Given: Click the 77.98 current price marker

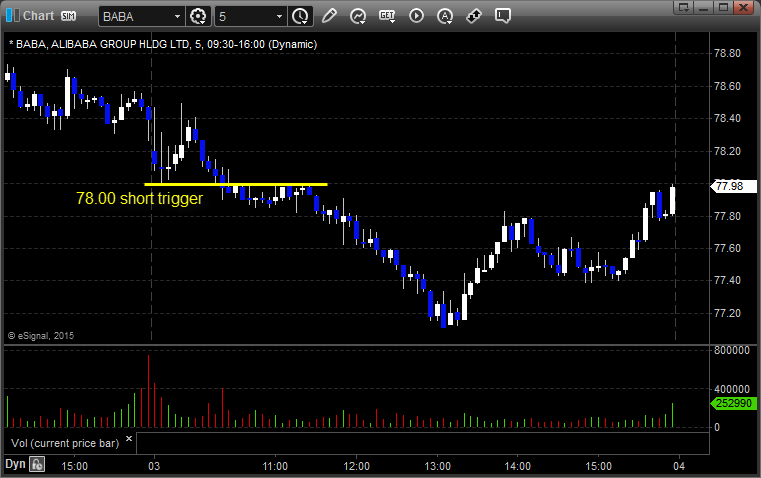Looking at the screenshot, I should tap(733, 186).
